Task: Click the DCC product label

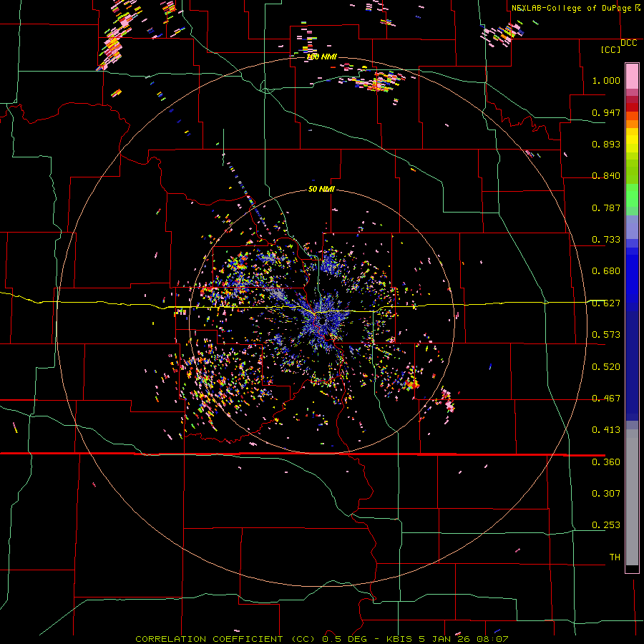Action: (x=629, y=43)
